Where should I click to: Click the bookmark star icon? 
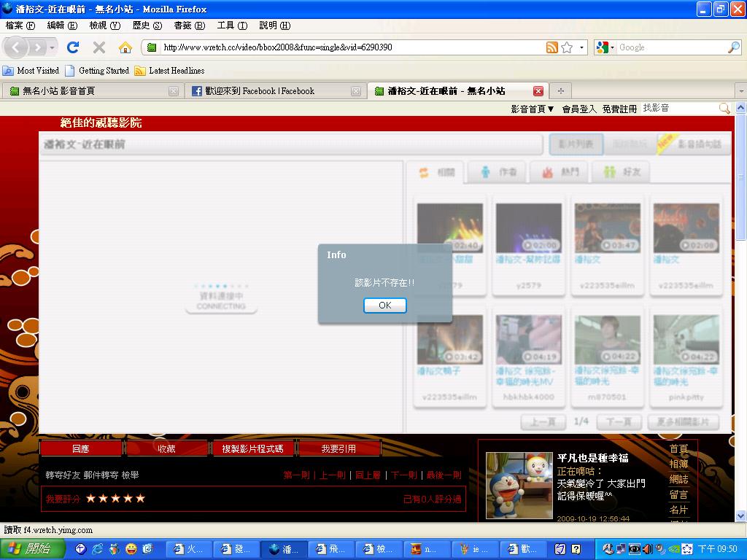(567, 47)
